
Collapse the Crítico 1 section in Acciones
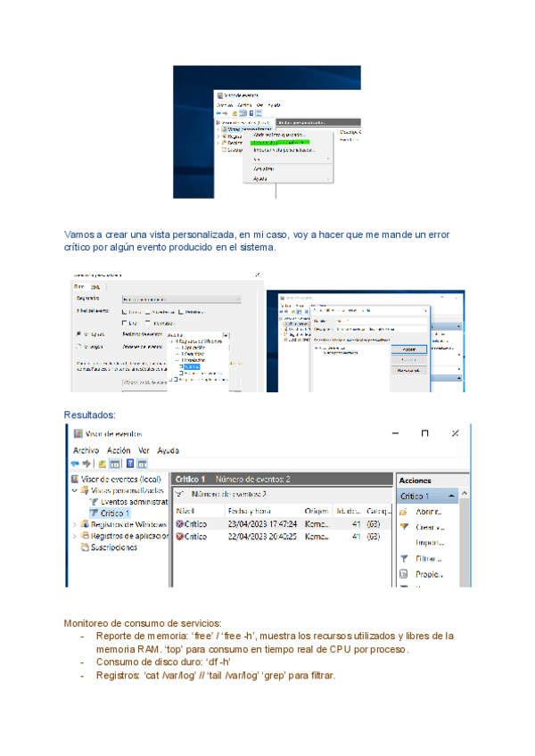click(451, 496)
